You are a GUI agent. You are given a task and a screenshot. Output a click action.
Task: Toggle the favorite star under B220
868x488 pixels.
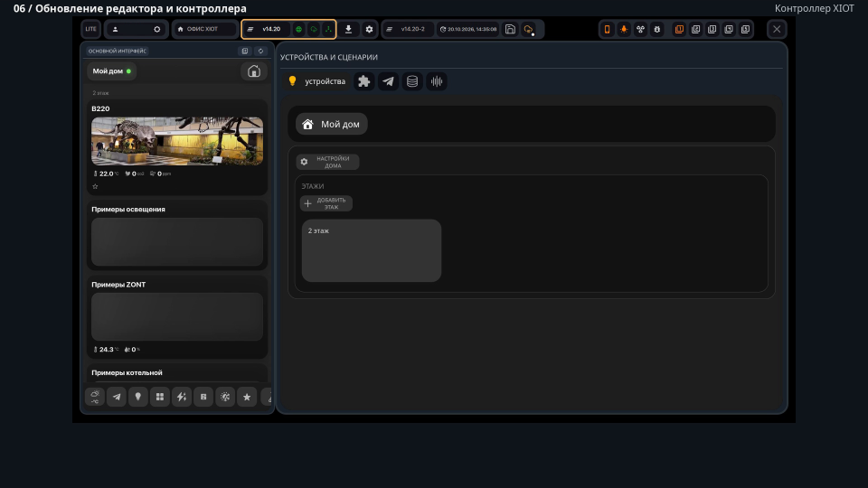95,186
